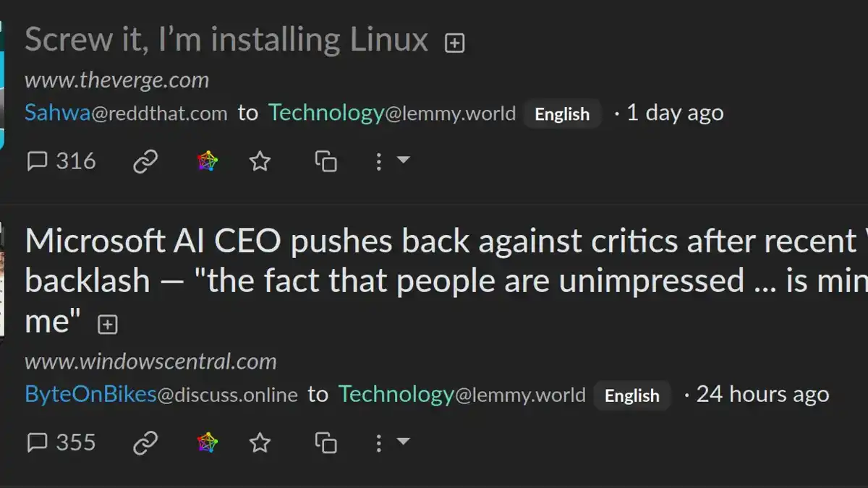This screenshot has height=488, width=868.
Task: Expand the Microsoft AI CEO post preview
Action: [108, 325]
